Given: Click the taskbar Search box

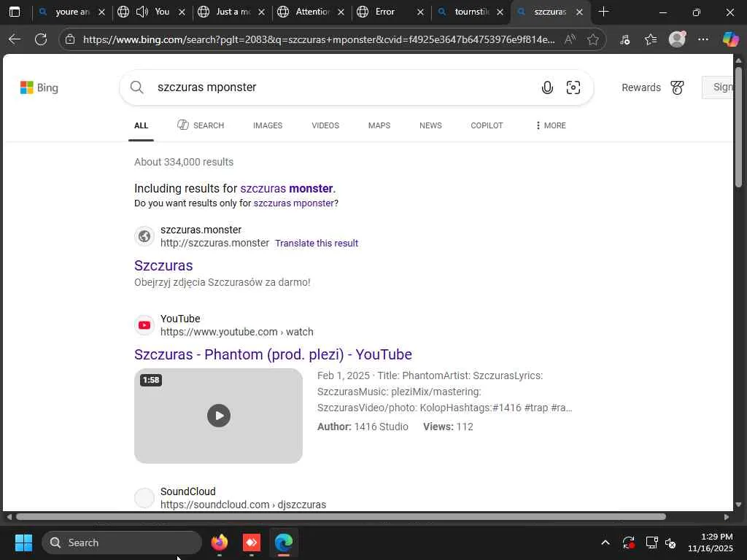Looking at the screenshot, I should (122, 542).
